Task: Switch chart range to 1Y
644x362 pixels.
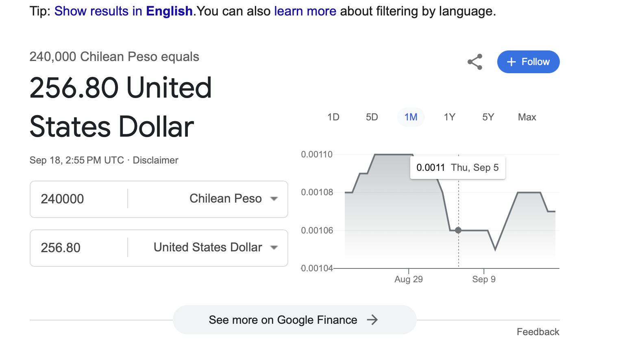Action: [450, 117]
